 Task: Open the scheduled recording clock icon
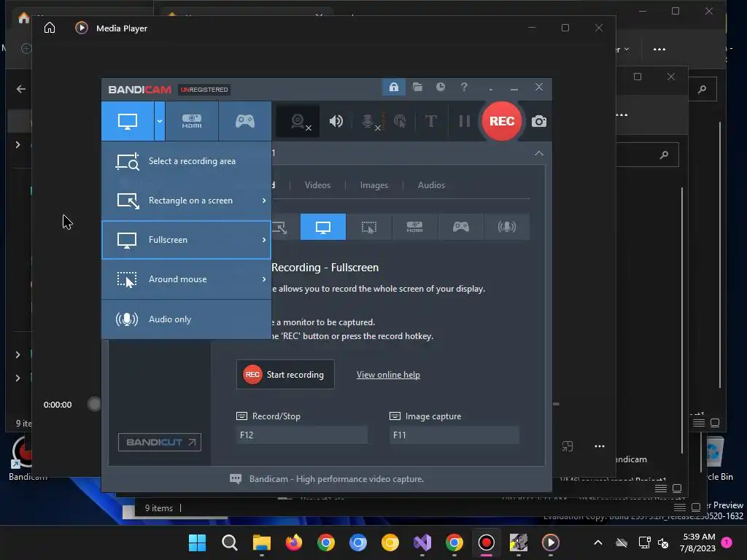coord(441,87)
